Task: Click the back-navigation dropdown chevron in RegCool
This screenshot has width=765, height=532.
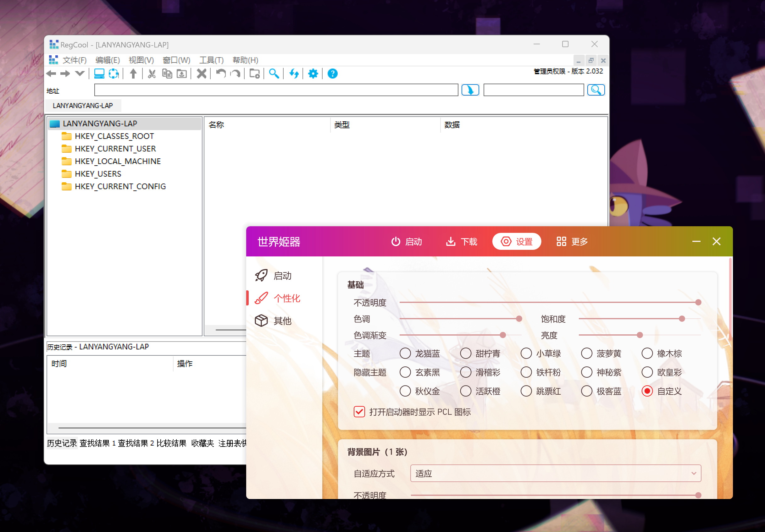Action: tap(80, 74)
